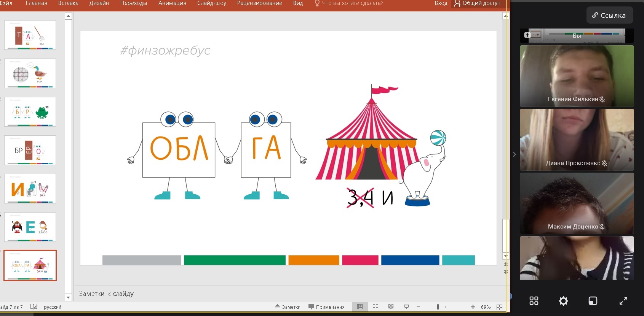This screenshot has width=644, height=316.
Task: Click your own 'Вы' screen share tile
Action: click(577, 36)
